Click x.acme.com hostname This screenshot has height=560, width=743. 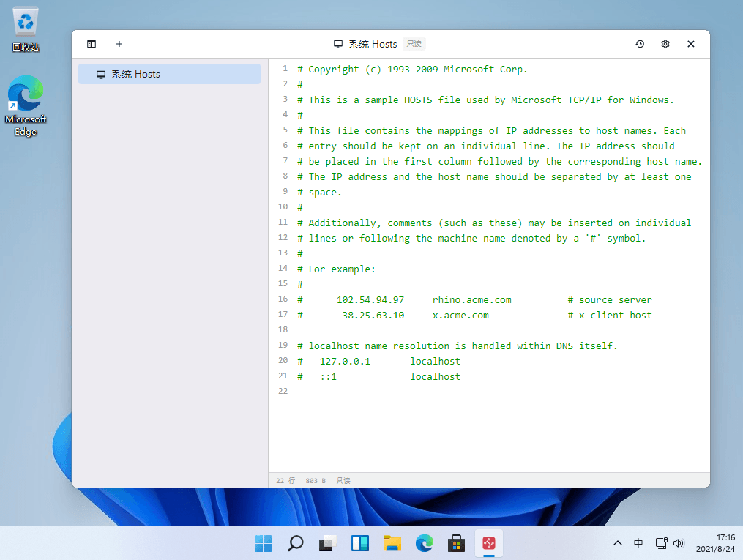click(460, 316)
